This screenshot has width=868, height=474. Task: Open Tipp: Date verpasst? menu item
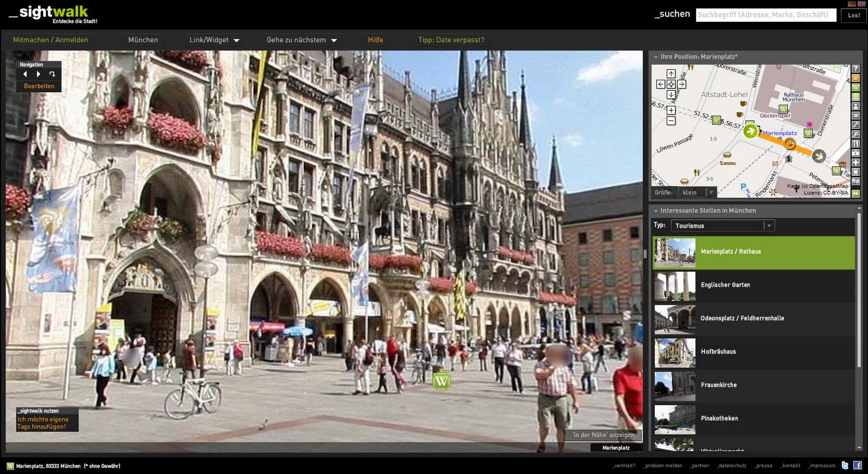click(451, 40)
